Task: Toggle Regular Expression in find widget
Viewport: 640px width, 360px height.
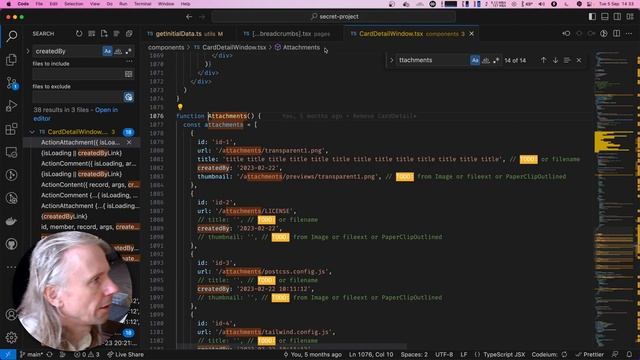Action: point(496,60)
